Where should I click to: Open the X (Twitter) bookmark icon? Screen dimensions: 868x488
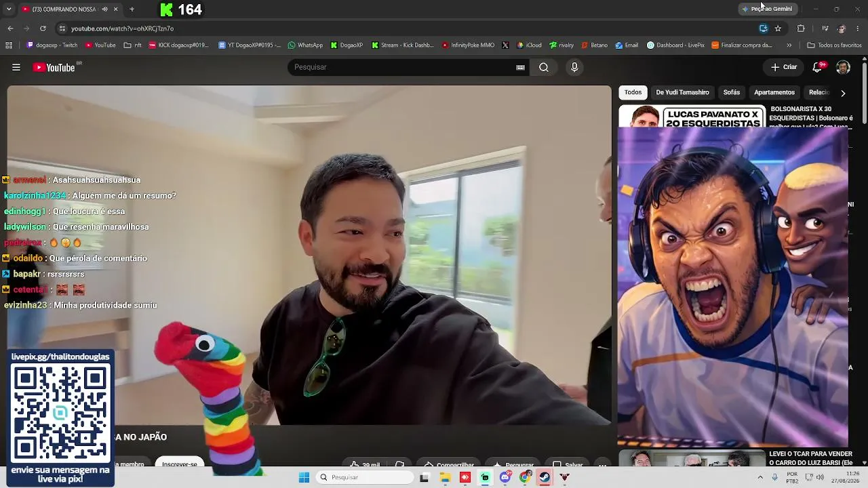pos(505,45)
